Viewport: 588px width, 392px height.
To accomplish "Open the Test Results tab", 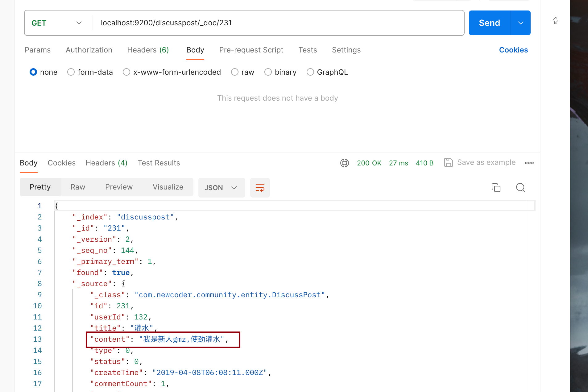I will coord(159,163).
